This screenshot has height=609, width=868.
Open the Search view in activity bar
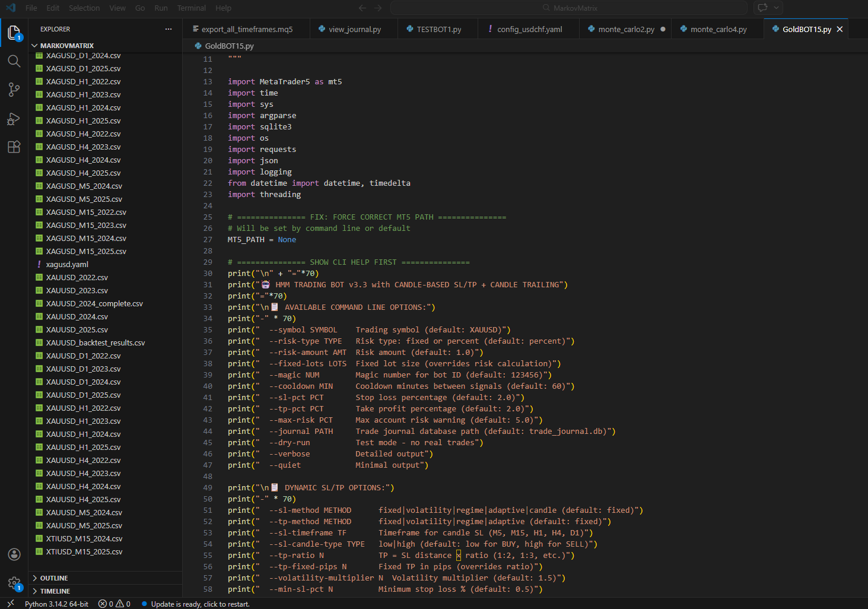14,61
